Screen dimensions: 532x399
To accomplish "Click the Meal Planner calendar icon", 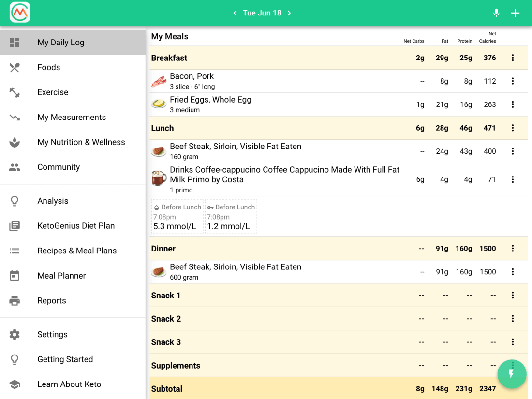I will pos(15,276).
